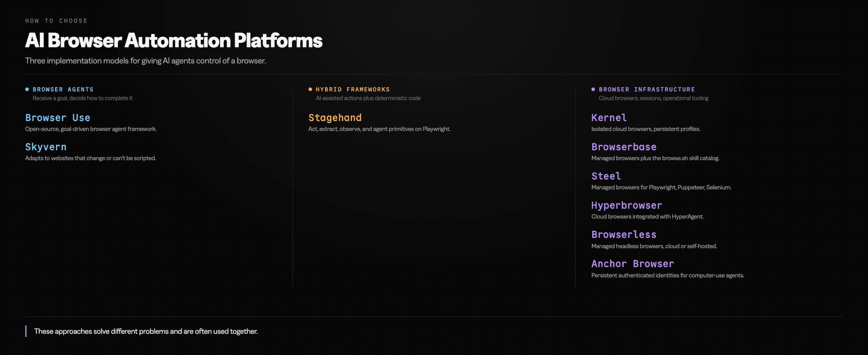This screenshot has width=868, height=355.
Task: Click 'Managed browsers plus the browse.sh skill catalog'
Action: click(x=655, y=158)
